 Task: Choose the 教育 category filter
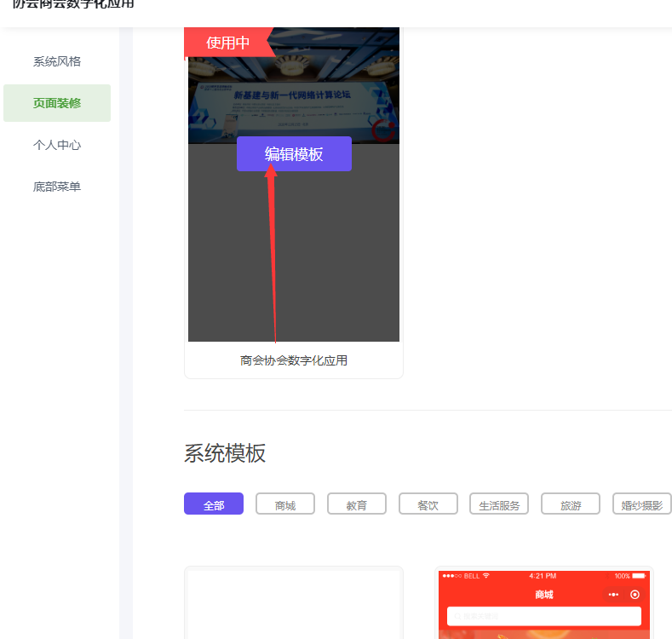(356, 504)
